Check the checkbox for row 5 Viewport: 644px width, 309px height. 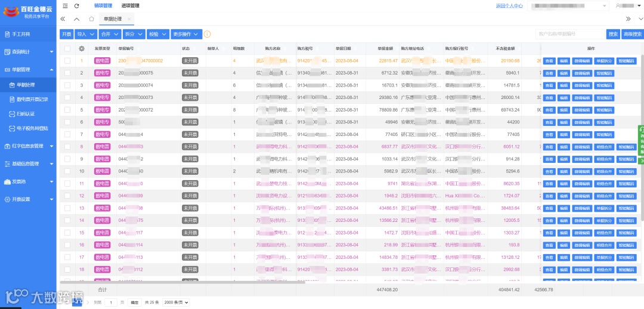click(x=67, y=110)
